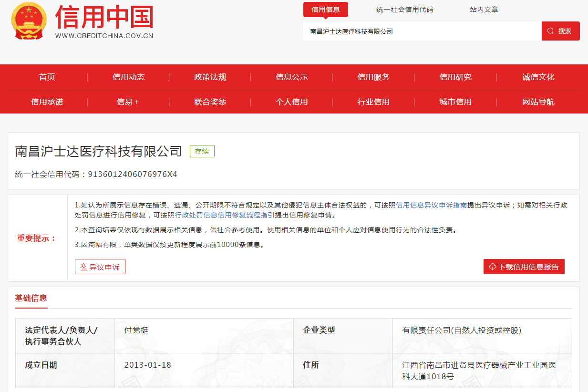This screenshot has width=588, height=392.
Task: Open the 信息公示 menu item
Action: [292, 77]
